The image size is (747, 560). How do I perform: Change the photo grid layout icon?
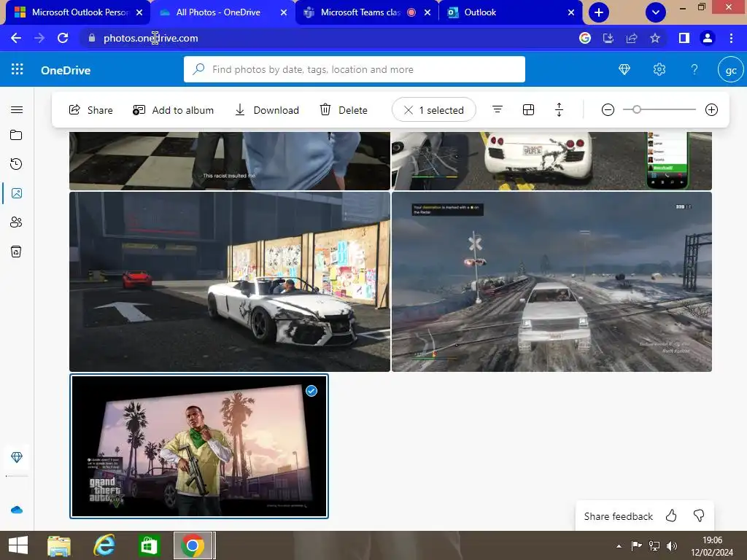pyautogui.click(x=528, y=110)
